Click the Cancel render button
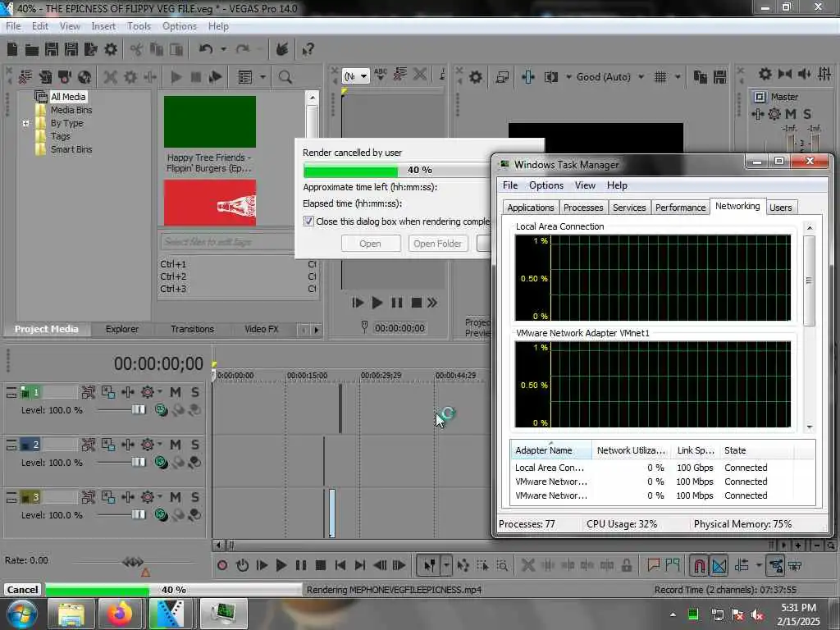Image resolution: width=840 pixels, height=630 pixels. [22, 590]
